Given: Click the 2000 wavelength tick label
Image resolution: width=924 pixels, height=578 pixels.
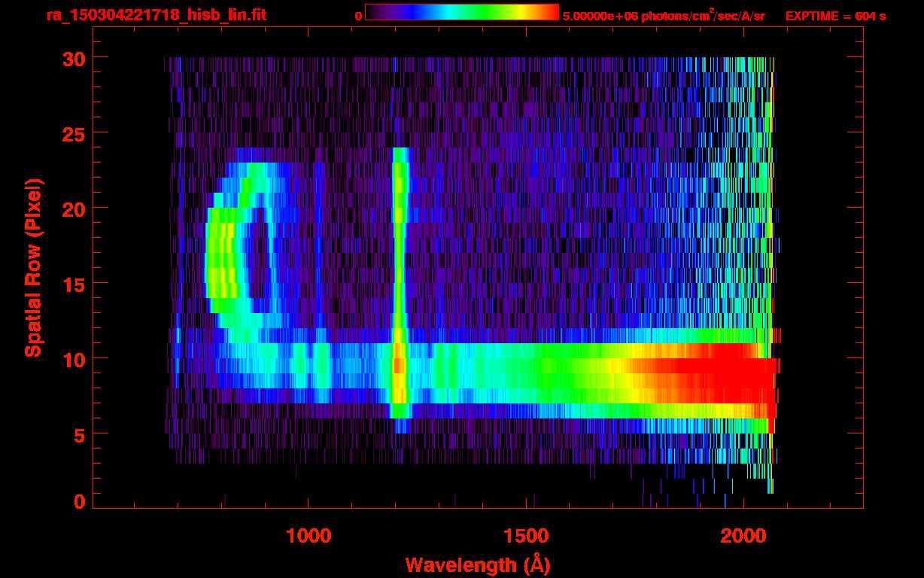Looking at the screenshot, I should pyautogui.click(x=743, y=536).
